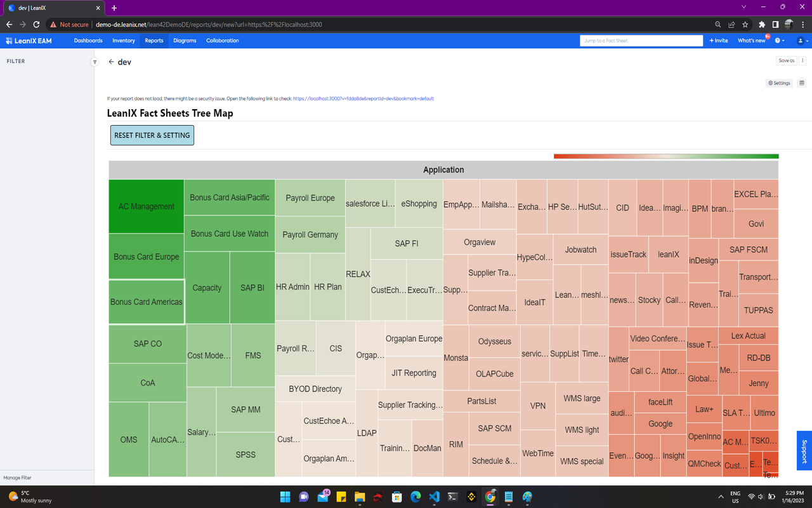This screenshot has height=508, width=812.
Task: Open the localhost security check link
Action: 363,98
